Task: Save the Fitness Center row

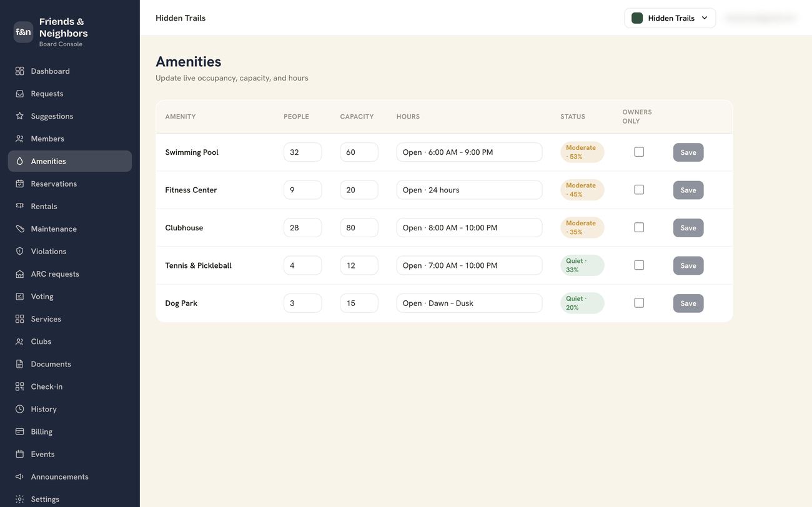Action: pos(688,190)
